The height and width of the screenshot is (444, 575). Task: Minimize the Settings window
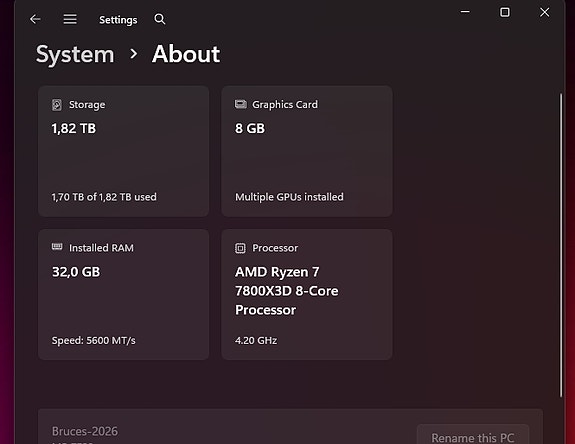point(465,12)
